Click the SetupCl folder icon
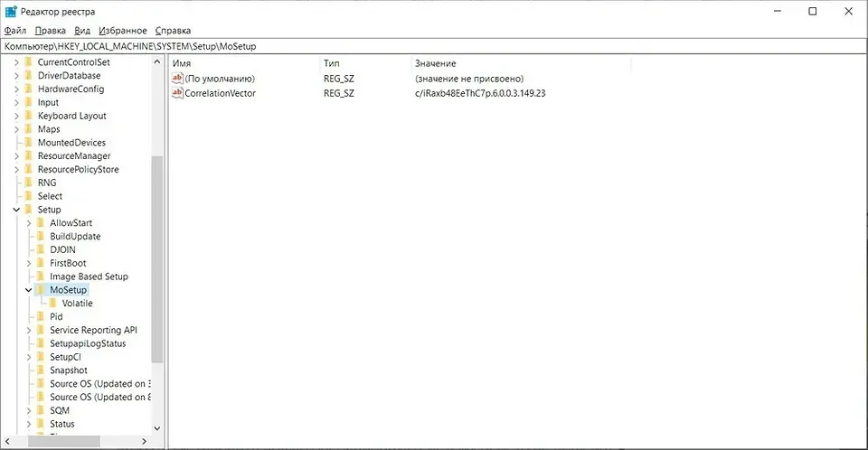868x450 pixels. pyautogui.click(x=41, y=357)
